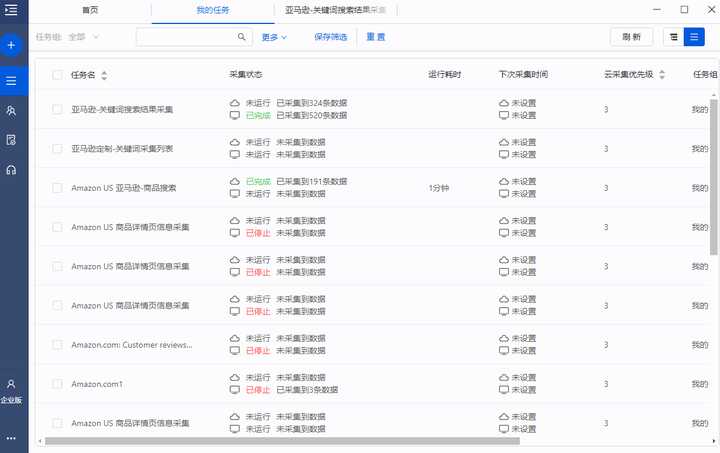Image resolution: width=720 pixels, height=453 pixels.
Task: Collapse the sidebar with the top-left menu icon
Action: pyautogui.click(x=11, y=10)
